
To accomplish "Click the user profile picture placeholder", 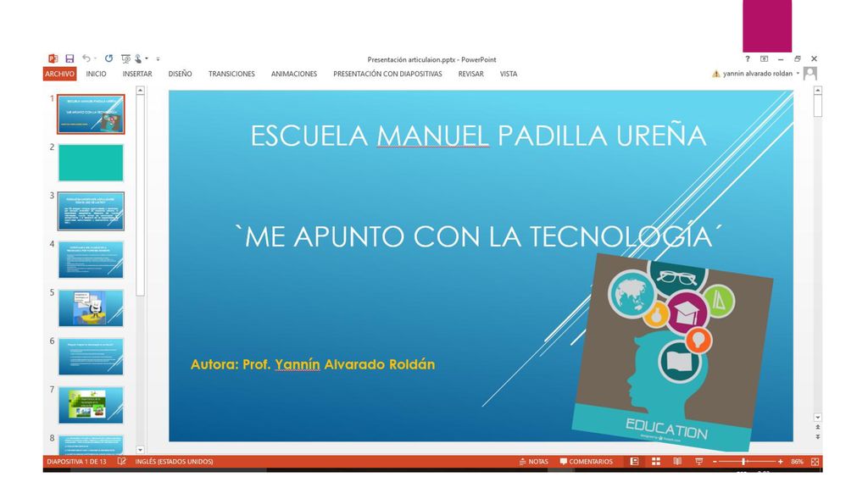I will tap(810, 73).
